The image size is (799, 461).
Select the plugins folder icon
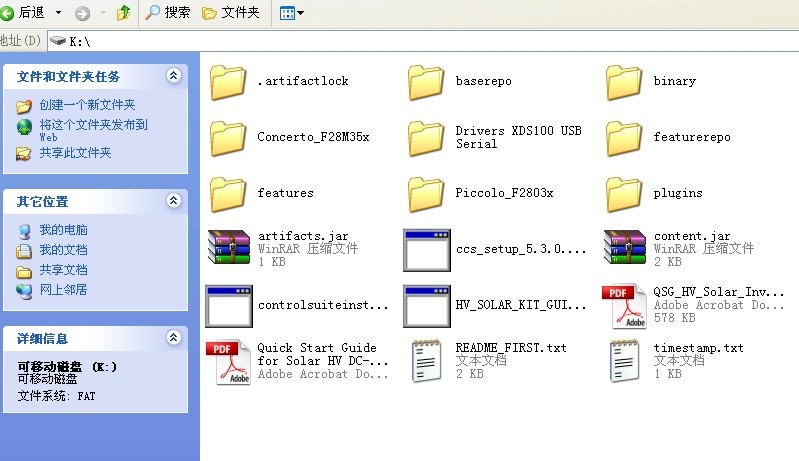point(624,194)
